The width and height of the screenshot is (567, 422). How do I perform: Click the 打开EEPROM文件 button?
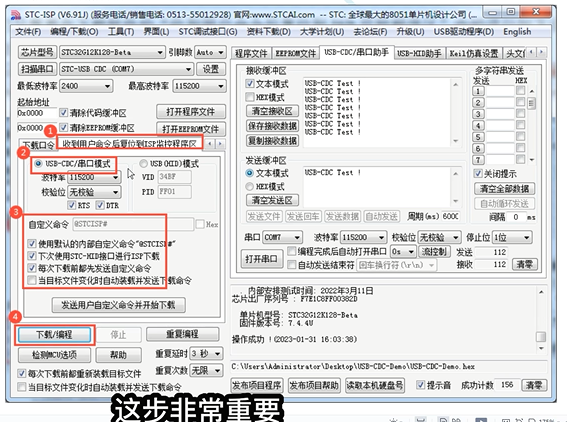tap(191, 129)
